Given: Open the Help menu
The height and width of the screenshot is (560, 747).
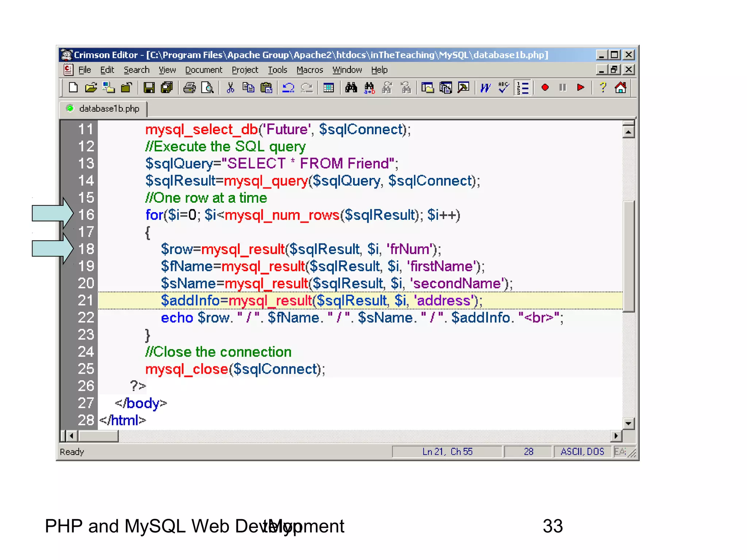Looking at the screenshot, I should [x=379, y=70].
